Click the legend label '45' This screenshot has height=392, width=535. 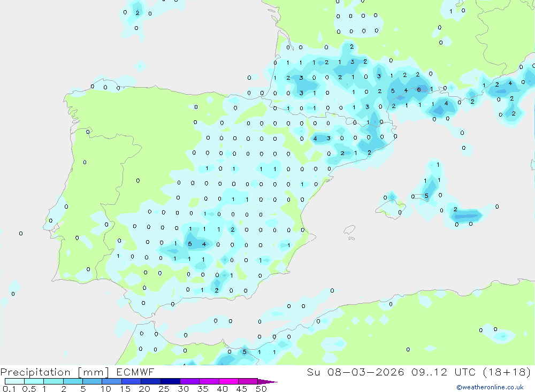tap(242, 389)
